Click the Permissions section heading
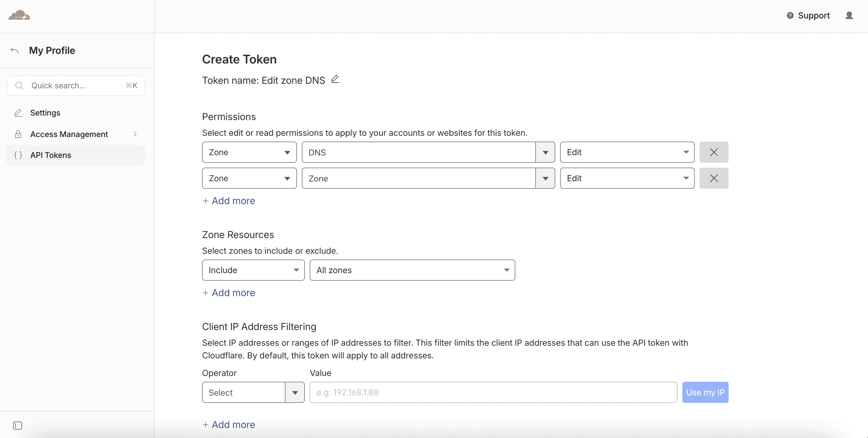 pyautogui.click(x=229, y=117)
